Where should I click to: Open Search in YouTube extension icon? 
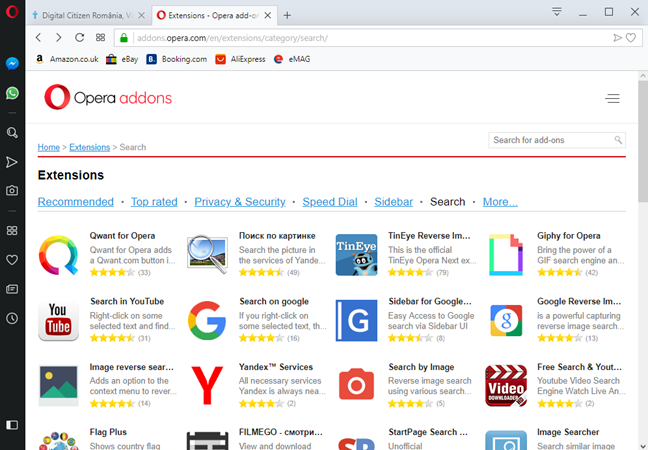58,321
